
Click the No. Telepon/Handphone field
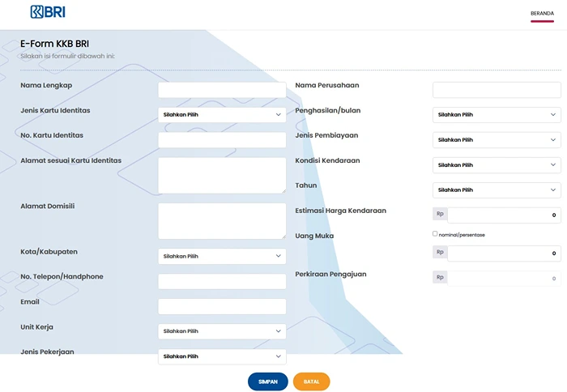click(x=222, y=281)
